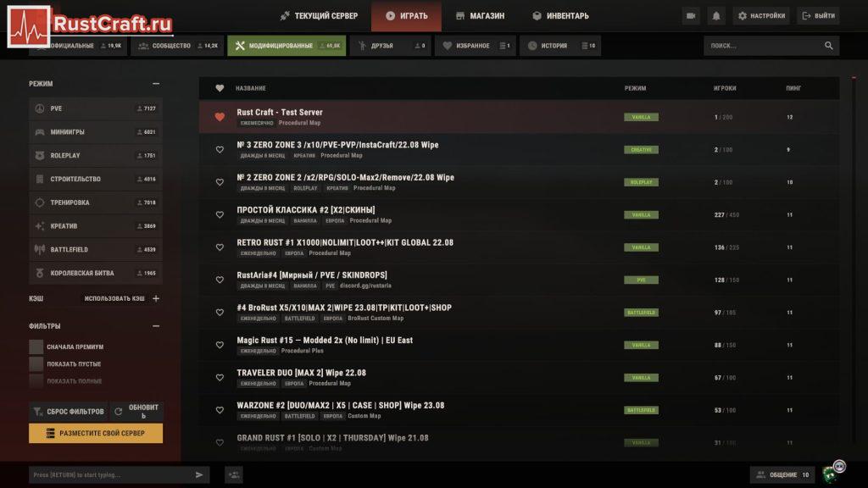This screenshot has height=488, width=868.
Task: Filter by Тренировка mode
Action: point(96,202)
